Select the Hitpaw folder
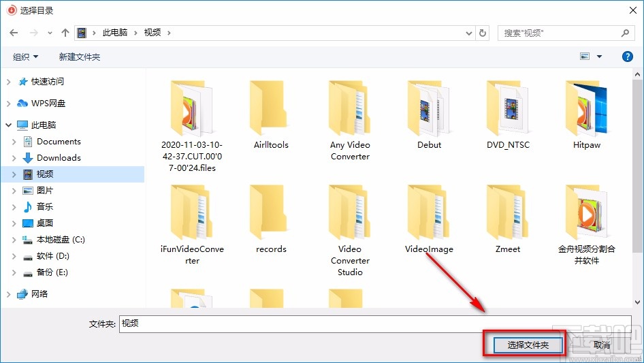This screenshot has width=644, height=363. pos(587,114)
